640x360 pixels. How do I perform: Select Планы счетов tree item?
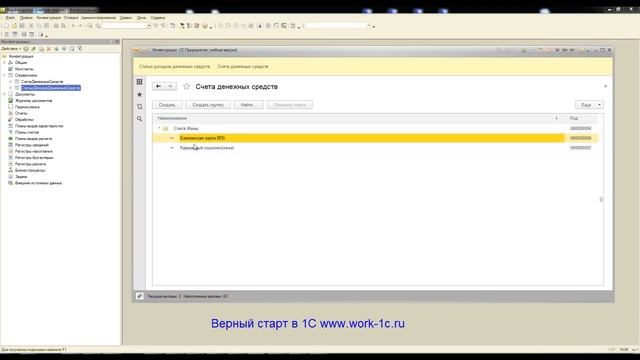(x=27, y=132)
